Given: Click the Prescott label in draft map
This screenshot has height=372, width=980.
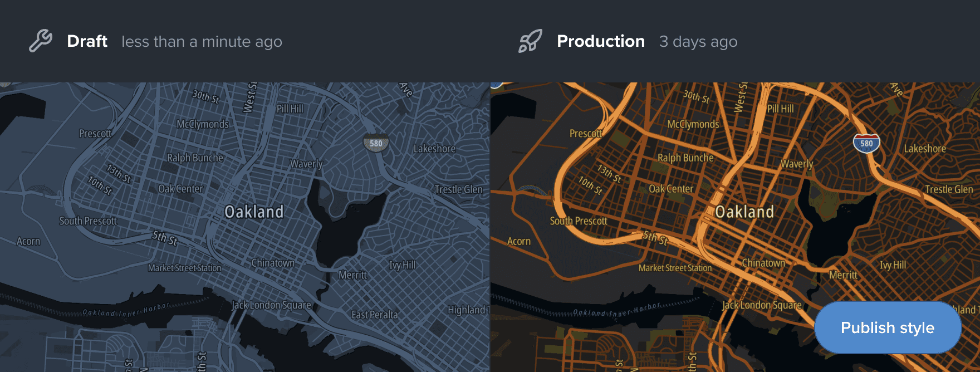Looking at the screenshot, I should click(95, 134).
